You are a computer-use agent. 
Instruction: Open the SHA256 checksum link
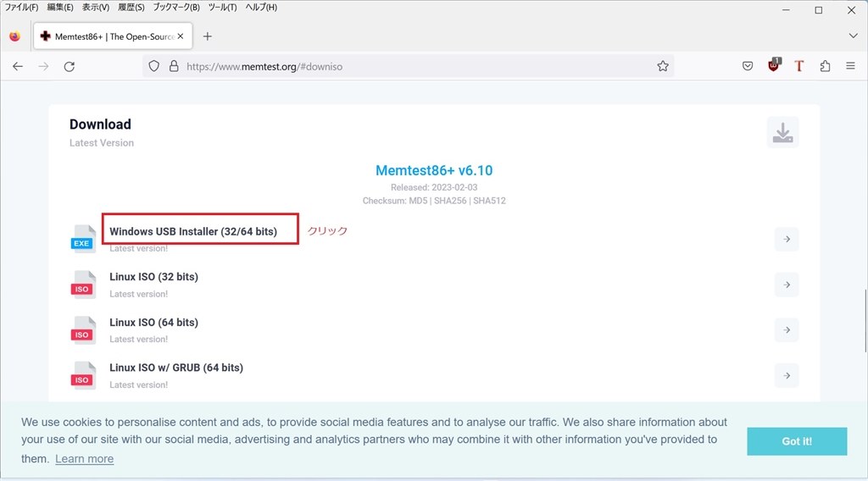pyautogui.click(x=450, y=201)
